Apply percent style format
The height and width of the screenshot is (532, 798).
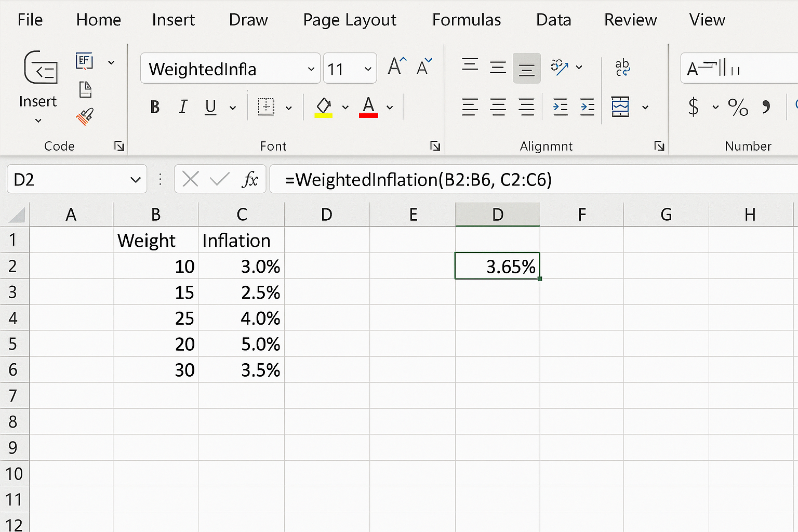pyautogui.click(x=738, y=107)
